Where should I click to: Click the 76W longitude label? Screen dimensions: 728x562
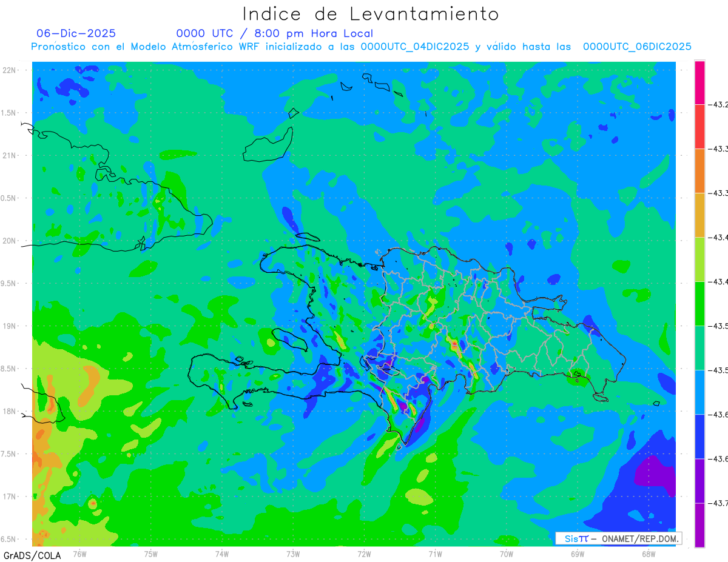pos(79,554)
